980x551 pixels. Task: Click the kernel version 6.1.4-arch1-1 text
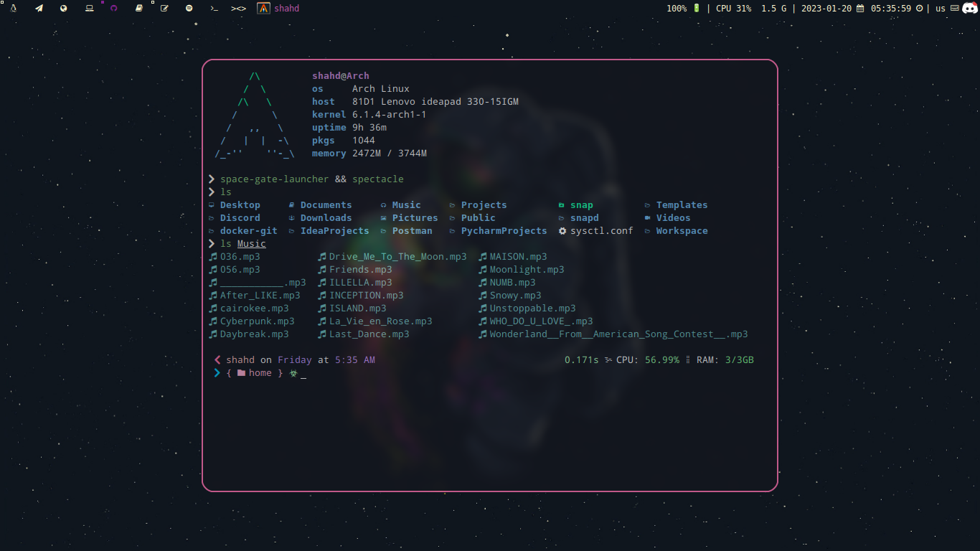390,115
